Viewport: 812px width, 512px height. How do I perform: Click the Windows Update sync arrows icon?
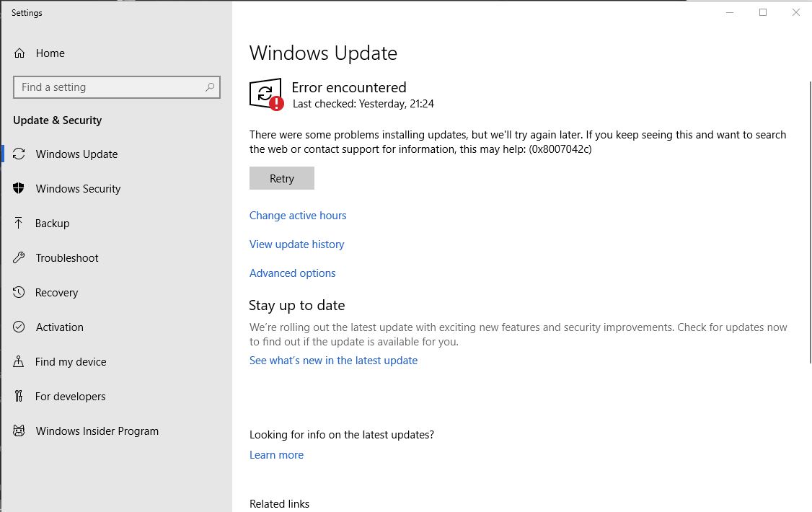coord(19,154)
